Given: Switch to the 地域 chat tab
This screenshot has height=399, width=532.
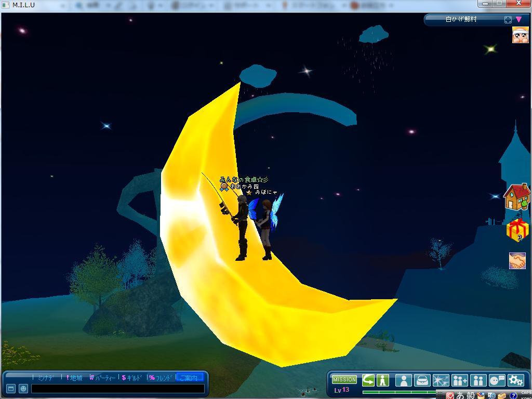Looking at the screenshot, I should tap(75, 378).
